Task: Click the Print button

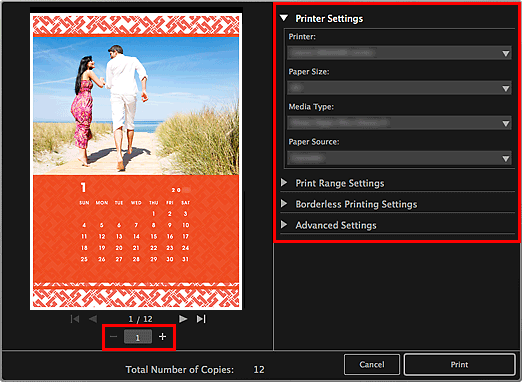Action: [459, 364]
